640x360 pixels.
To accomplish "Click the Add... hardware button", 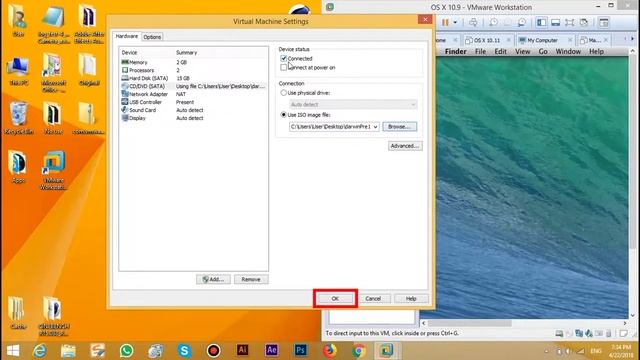I will coord(213,279).
